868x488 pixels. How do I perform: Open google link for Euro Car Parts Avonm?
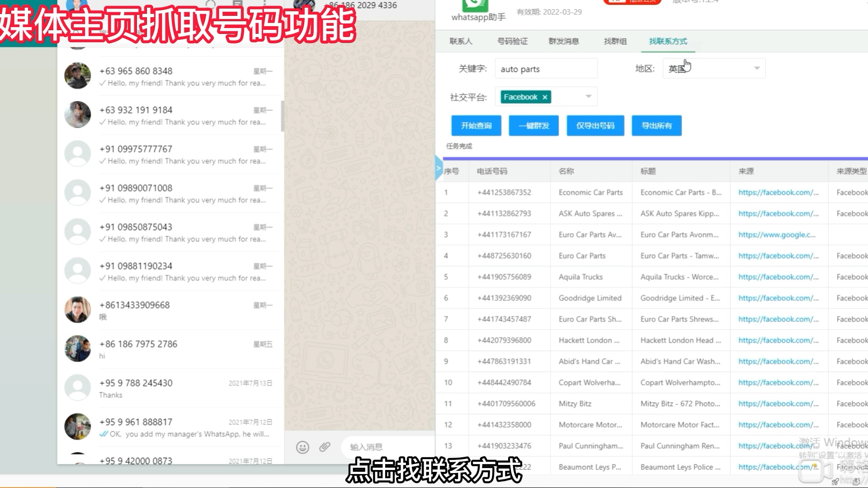pyautogui.click(x=777, y=235)
